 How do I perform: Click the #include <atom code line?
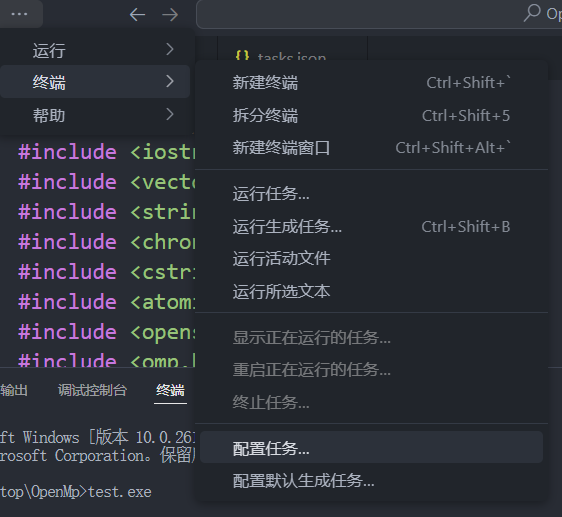click(x=106, y=302)
